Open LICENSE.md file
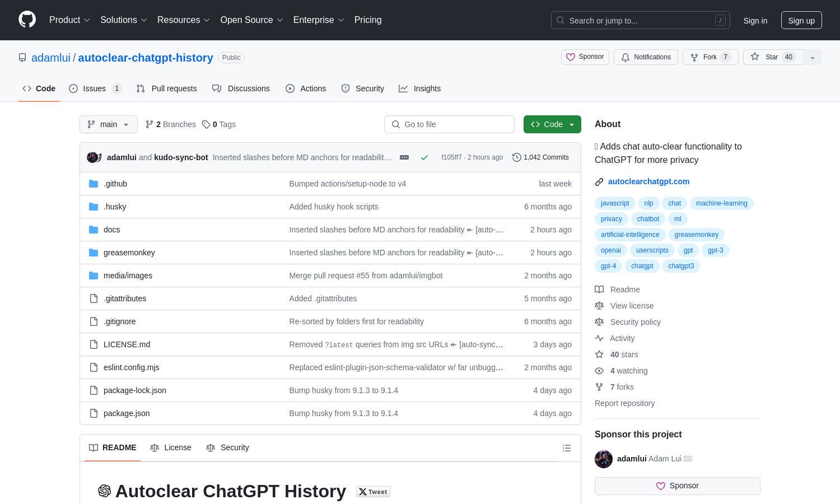Screen dimensions: 840x504 (x=127, y=344)
